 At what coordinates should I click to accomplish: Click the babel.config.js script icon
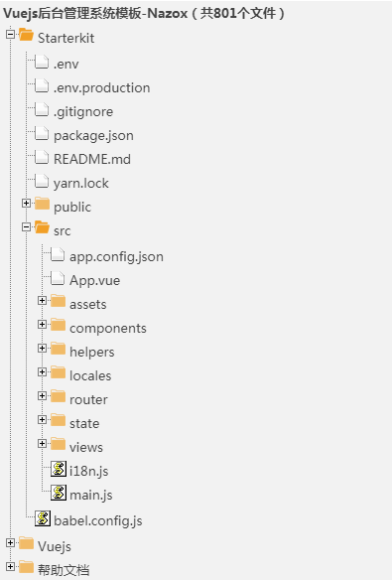[43, 518]
